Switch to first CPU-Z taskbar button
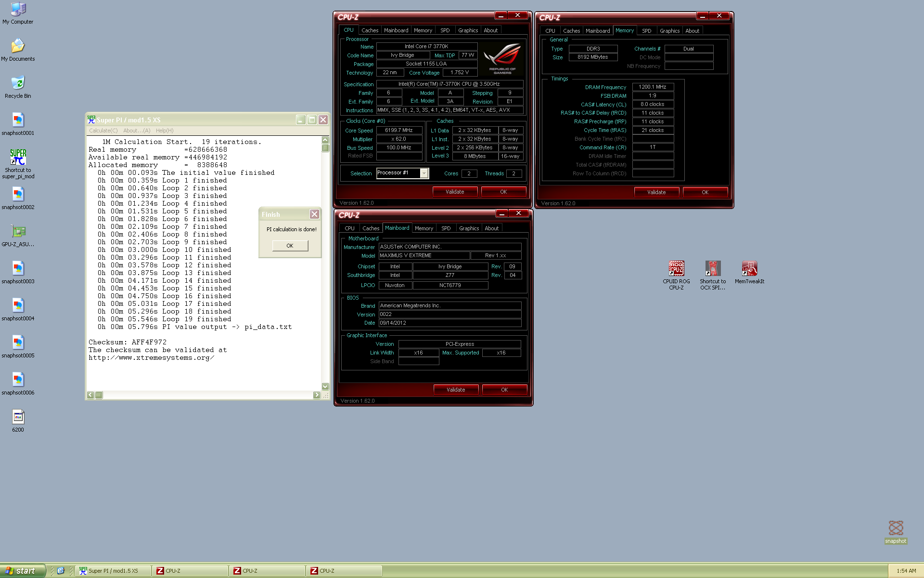 pos(191,571)
